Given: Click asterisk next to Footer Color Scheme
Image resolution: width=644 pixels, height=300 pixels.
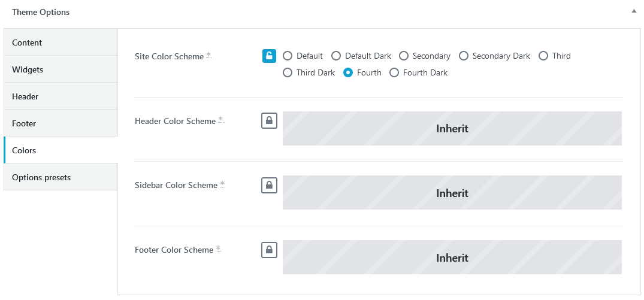Looking at the screenshot, I should pos(218,249).
